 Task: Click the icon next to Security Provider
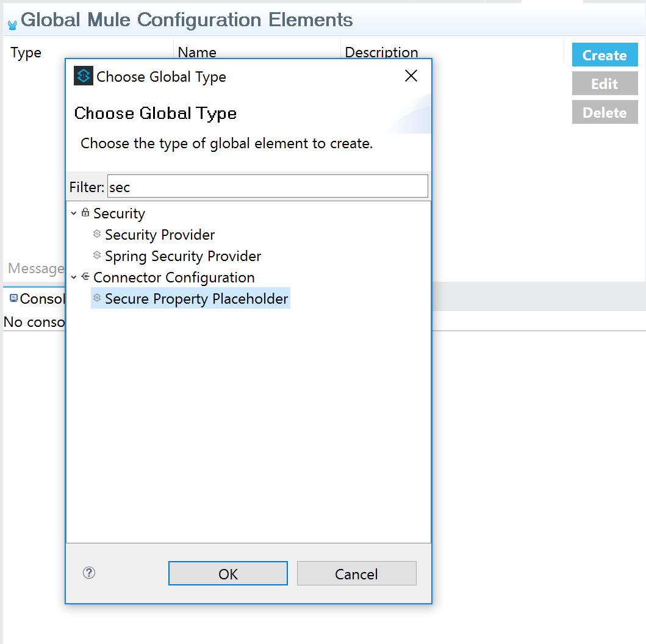96,234
